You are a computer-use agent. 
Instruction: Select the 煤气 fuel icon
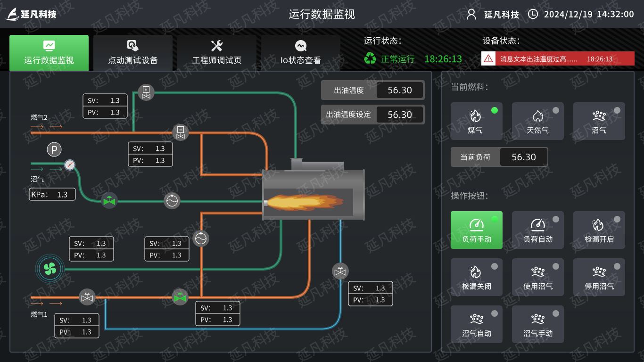[476, 121]
